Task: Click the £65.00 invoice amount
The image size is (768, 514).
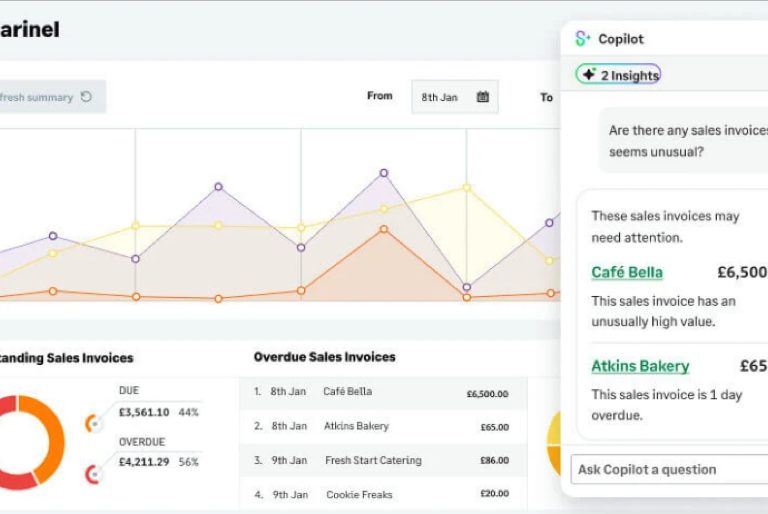Action: 494,427
